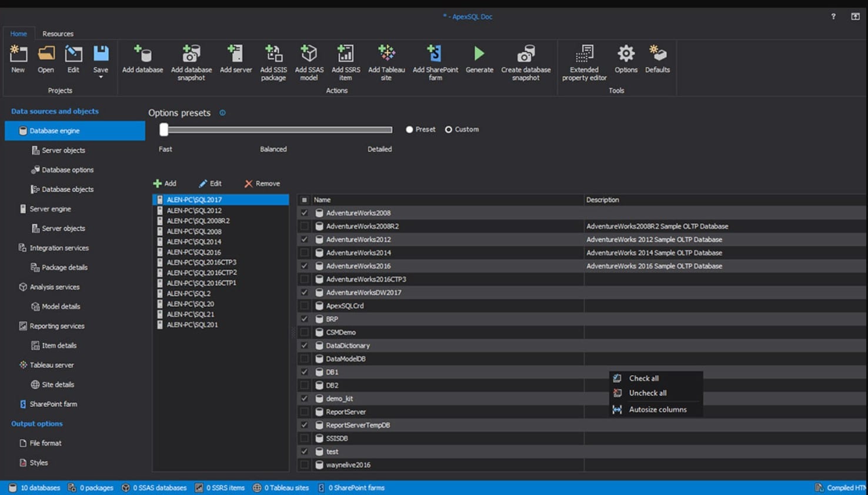Screen dimensions: 868x495
Task: Click Add server icon
Action: point(236,59)
